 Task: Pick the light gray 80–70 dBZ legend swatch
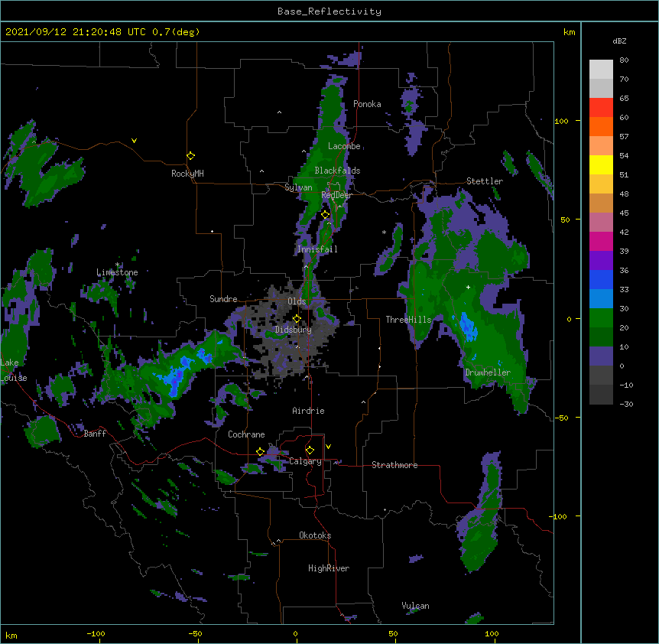601,70
